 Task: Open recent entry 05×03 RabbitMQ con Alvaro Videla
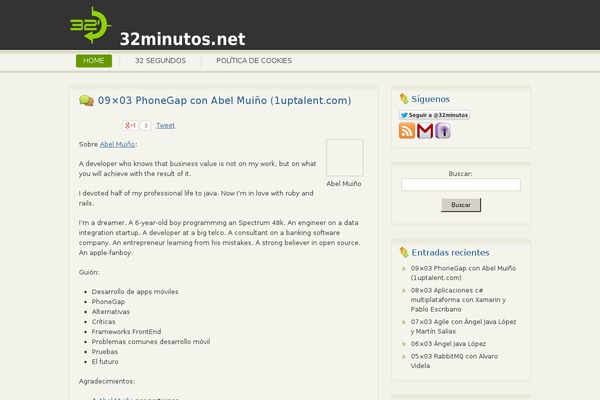click(x=454, y=361)
